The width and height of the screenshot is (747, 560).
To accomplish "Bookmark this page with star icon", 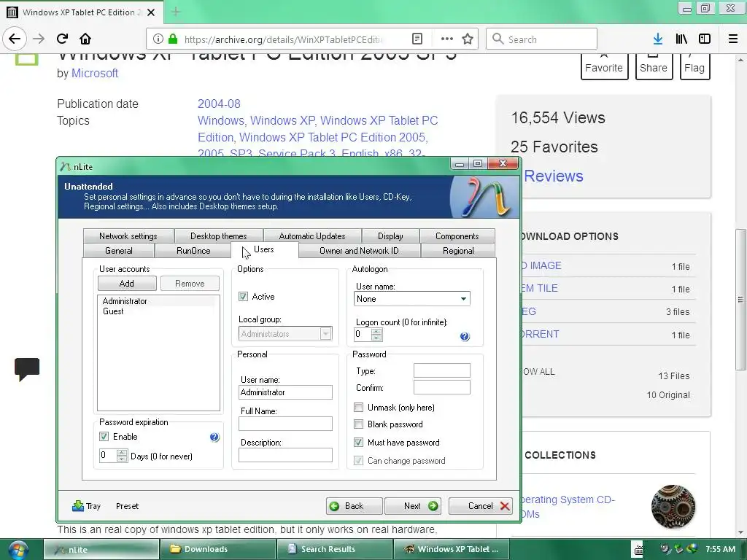I will (468, 39).
